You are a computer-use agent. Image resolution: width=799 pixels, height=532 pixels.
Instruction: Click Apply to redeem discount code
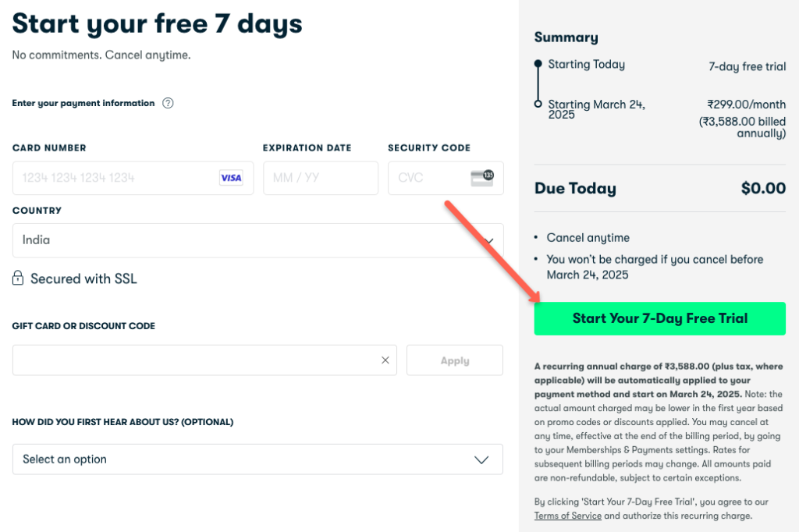coord(454,360)
